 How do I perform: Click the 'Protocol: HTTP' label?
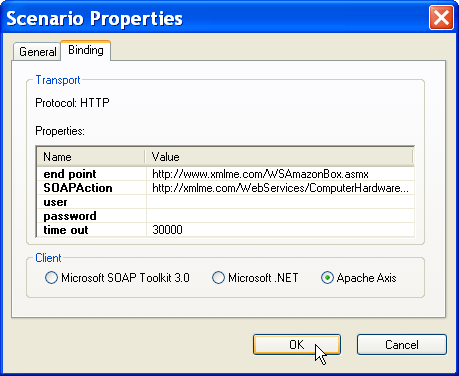pyautogui.click(x=72, y=103)
